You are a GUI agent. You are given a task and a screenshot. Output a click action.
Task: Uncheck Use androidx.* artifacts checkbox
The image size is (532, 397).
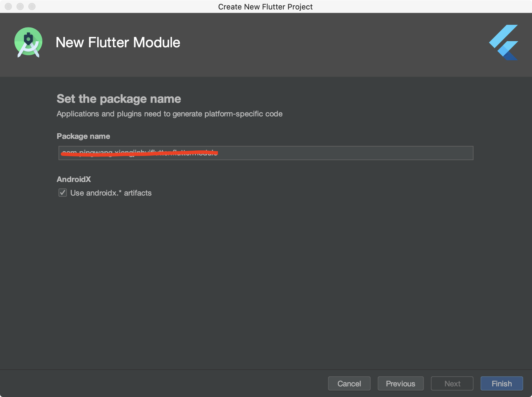click(x=63, y=193)
